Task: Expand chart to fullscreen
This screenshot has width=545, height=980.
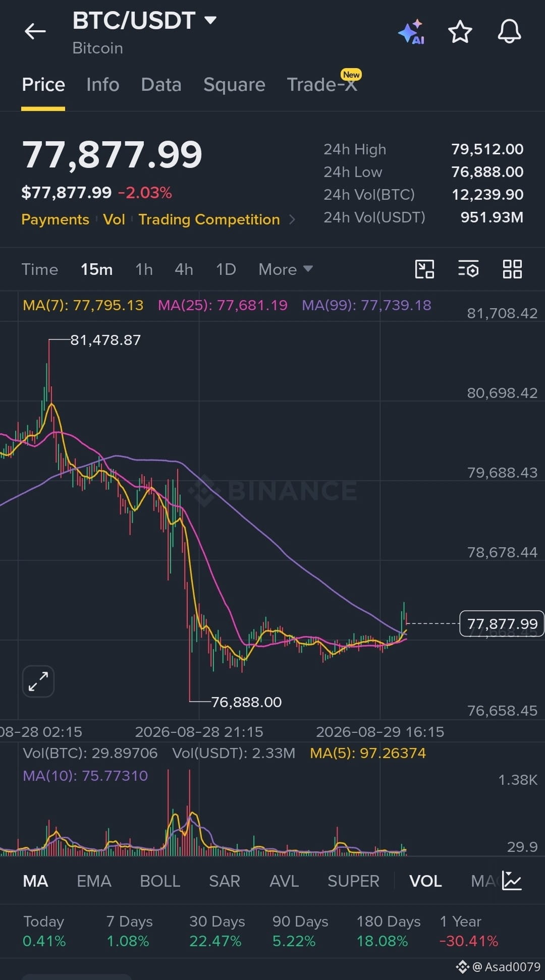Action: pos(38,681)
